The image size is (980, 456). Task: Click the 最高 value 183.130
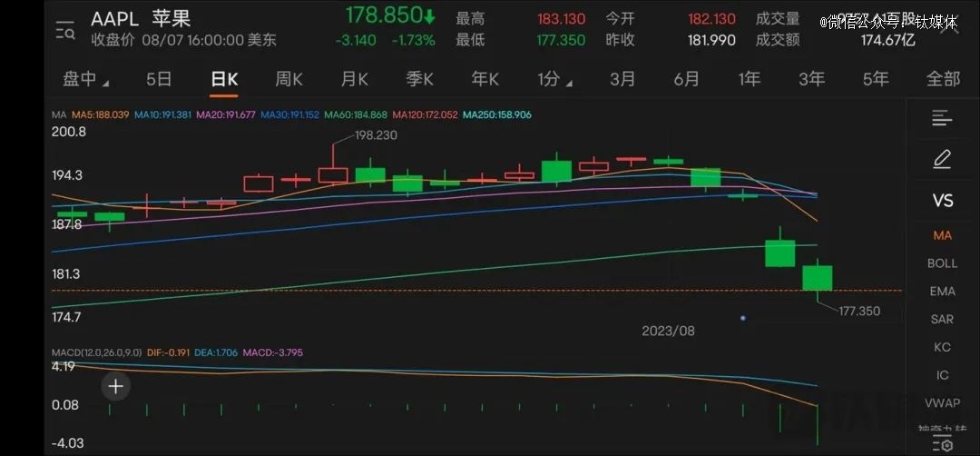562,19
